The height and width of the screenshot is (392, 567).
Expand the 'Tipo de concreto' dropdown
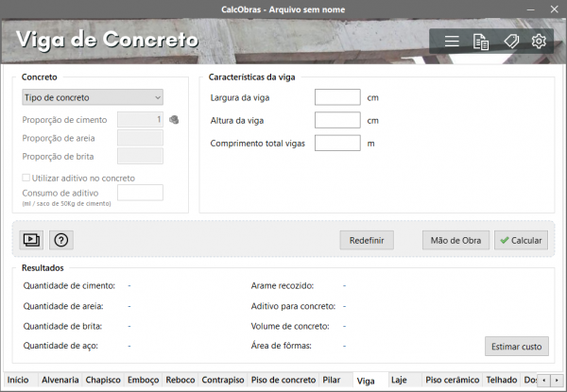(x=92, y=96)
